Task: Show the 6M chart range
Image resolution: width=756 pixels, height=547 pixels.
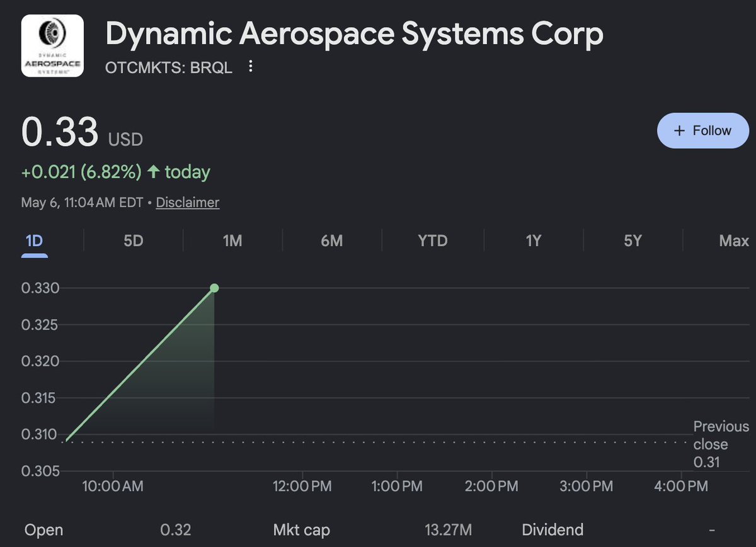Action: tap(331, 241)
